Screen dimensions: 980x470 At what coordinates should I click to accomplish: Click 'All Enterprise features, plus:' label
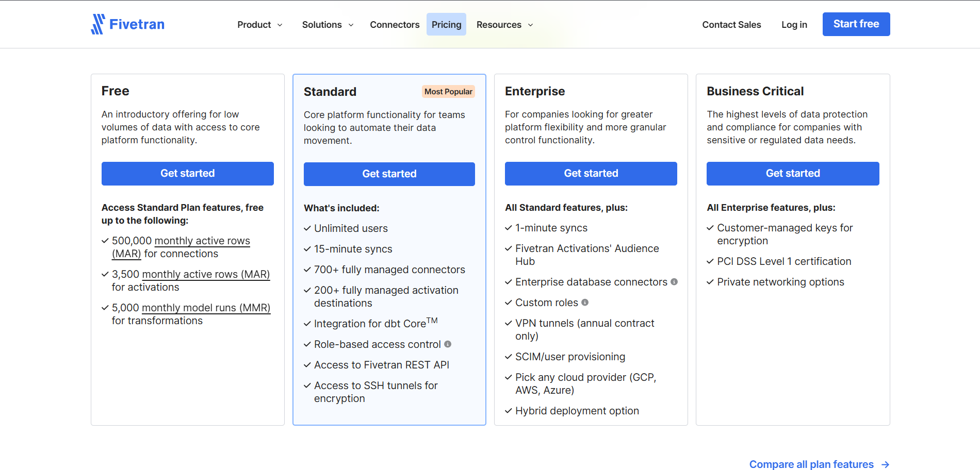(x=771, y=208)
